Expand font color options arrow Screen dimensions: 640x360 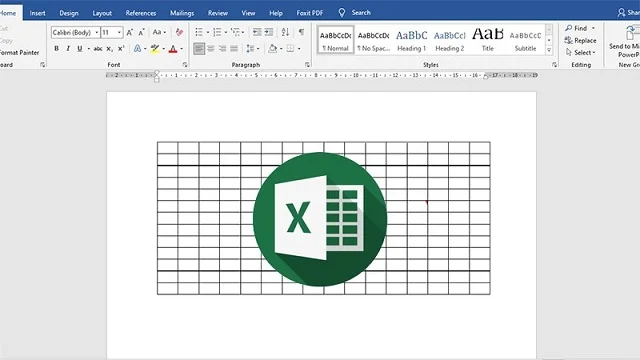click(182, 49)
